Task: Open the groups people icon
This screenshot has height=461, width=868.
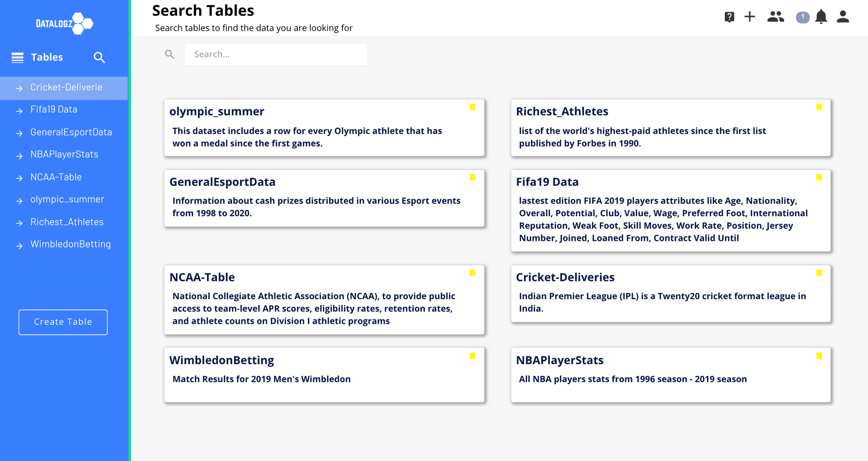Action: click(776, 16)
